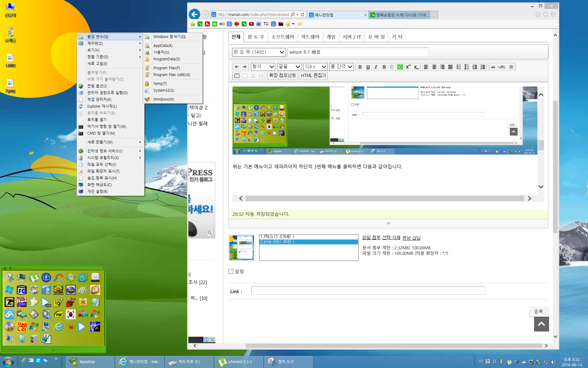Switch to the 하드웨어 tab
The width and height of the screenshot is (588, 368).
(x=310, y=37)
